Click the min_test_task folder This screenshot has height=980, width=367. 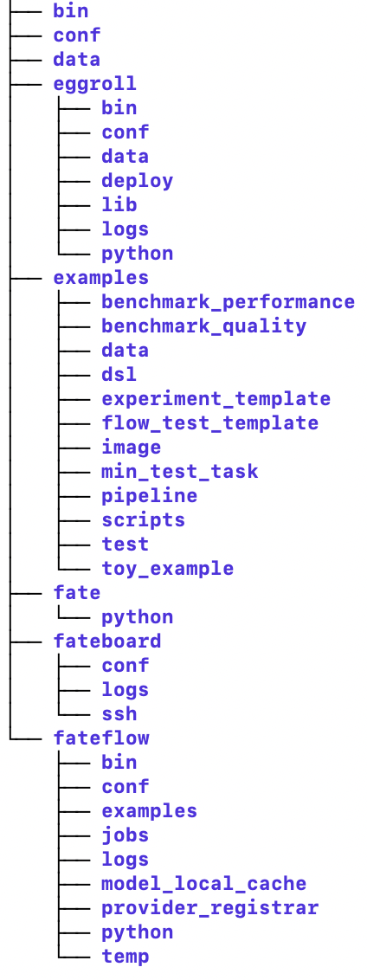pos(179,471)
